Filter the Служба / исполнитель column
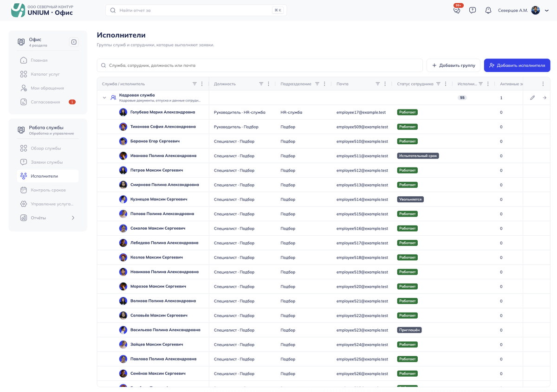Image resolution: width=557 pixels, height=392 pixels. (194, 84)
